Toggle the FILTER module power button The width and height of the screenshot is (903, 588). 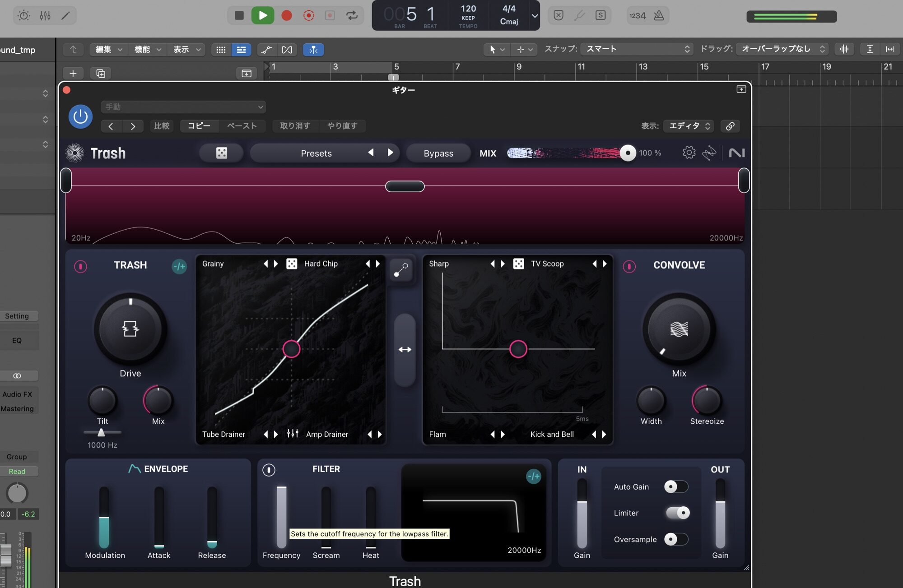[x=269, y=470]
